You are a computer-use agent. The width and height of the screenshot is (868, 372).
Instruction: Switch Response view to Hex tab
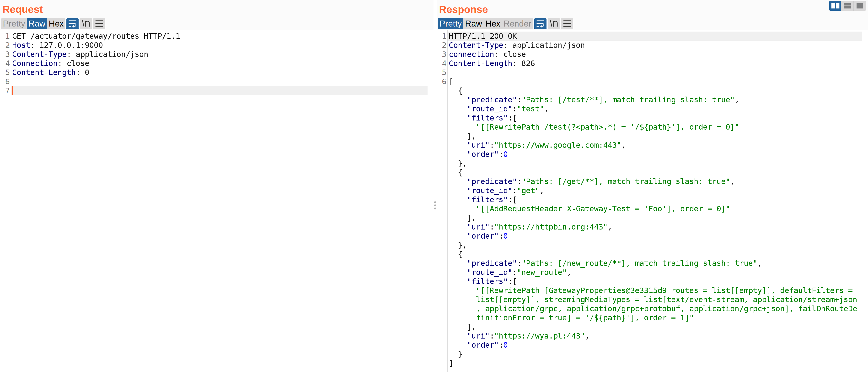coord(493,24)
